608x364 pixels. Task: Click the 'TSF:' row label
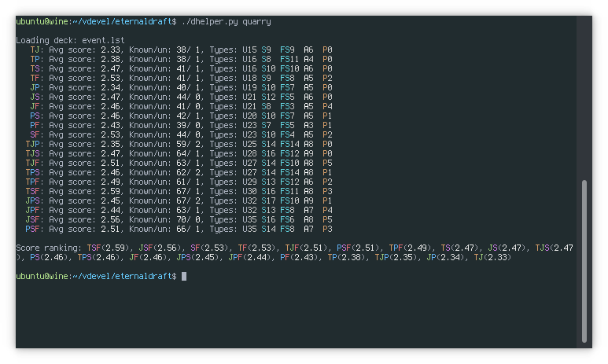click(x=35, y=192)
